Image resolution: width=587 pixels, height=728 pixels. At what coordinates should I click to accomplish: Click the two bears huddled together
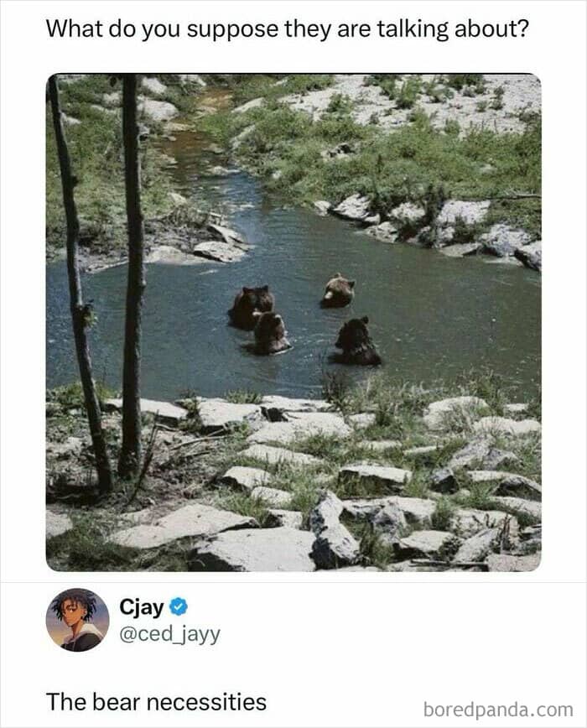click(259, 320)
